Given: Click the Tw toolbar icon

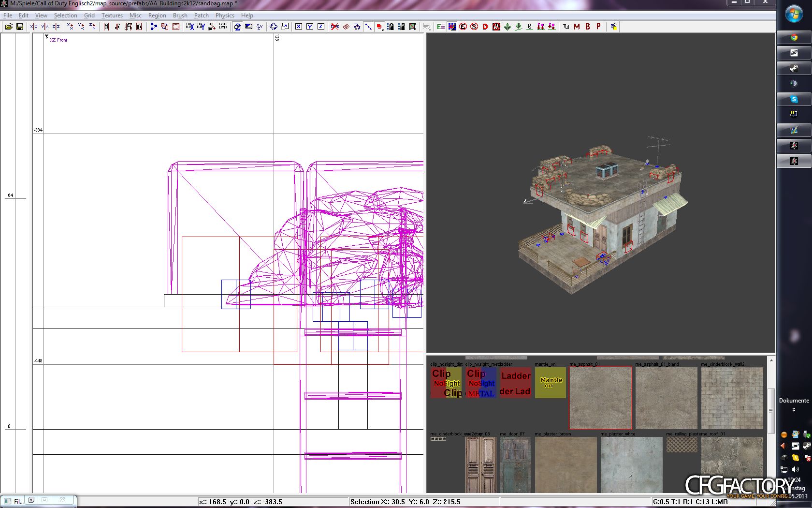Looking at the screenshot, I should (565, 27).
